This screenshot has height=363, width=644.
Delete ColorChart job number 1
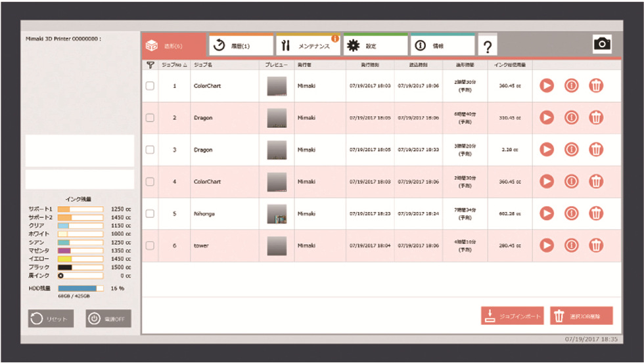click(596, 86)
